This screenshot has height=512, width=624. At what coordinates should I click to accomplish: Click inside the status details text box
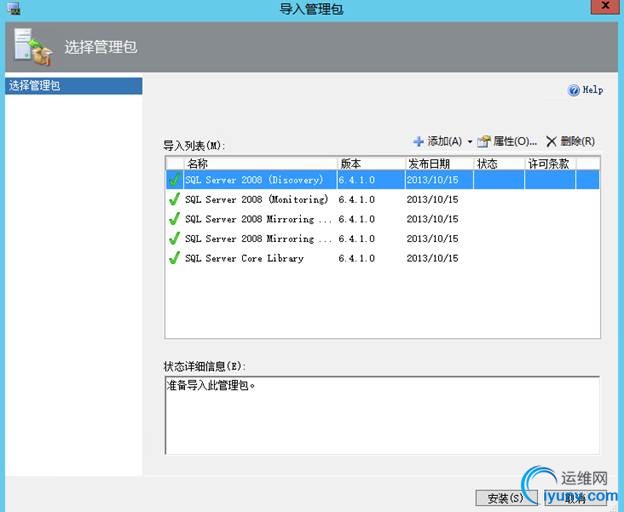pos(382,415)
